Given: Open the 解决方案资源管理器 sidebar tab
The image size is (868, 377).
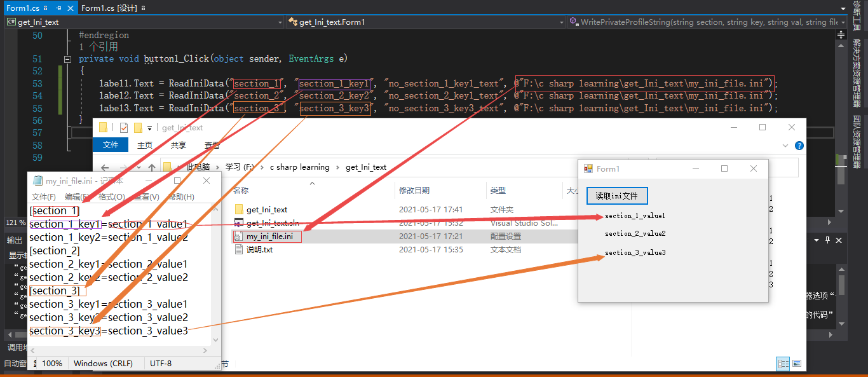Looking at the screenshot, I should coord(860,73).
